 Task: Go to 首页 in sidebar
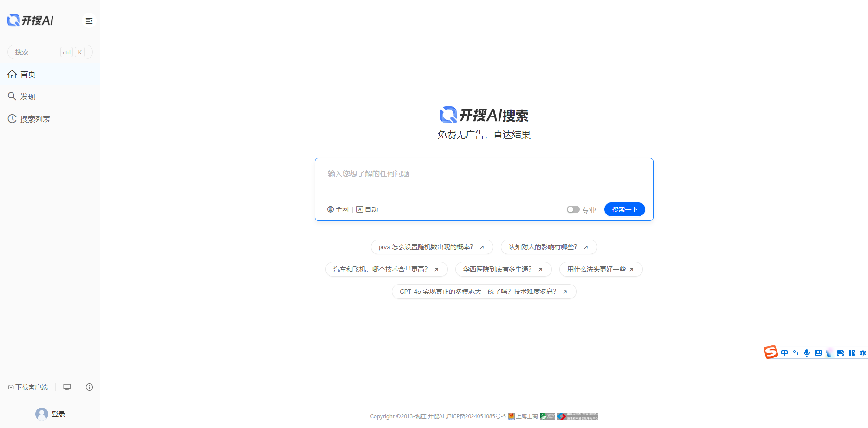point(50,74)
